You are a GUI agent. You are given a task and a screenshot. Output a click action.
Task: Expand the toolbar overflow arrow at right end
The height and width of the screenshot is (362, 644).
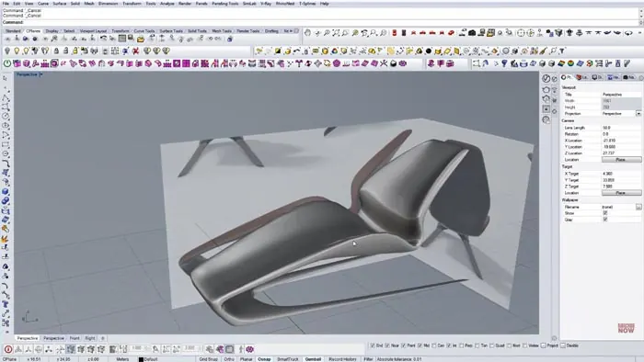640,33
